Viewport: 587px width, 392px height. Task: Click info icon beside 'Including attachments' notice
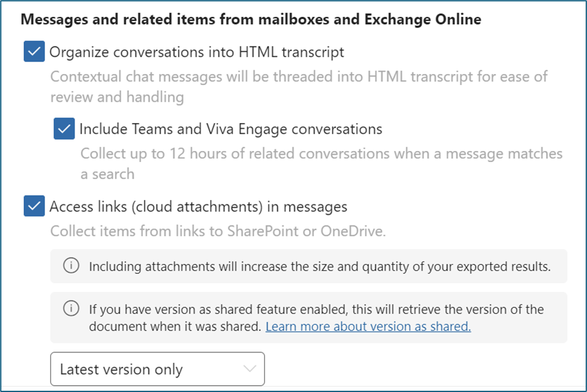72,267
